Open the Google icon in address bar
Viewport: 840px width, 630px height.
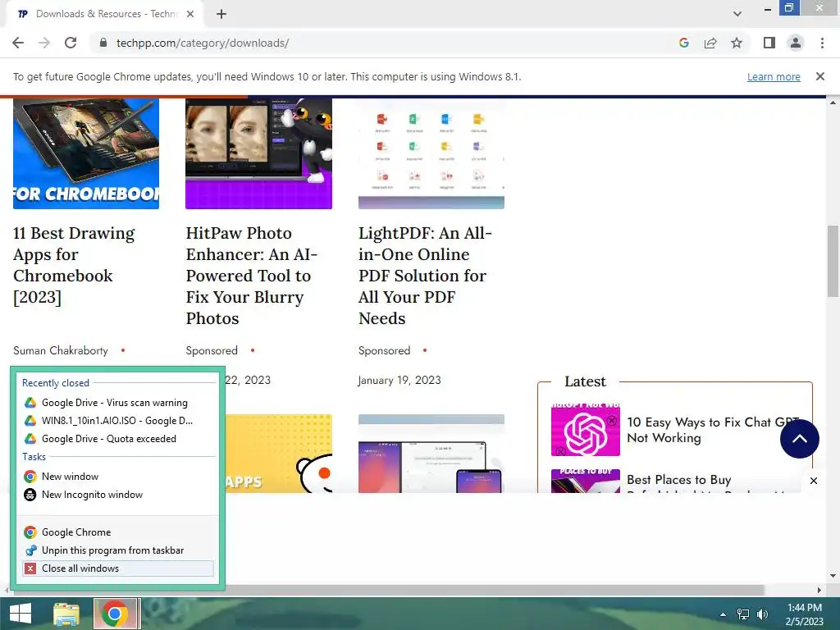coord(683,43)
